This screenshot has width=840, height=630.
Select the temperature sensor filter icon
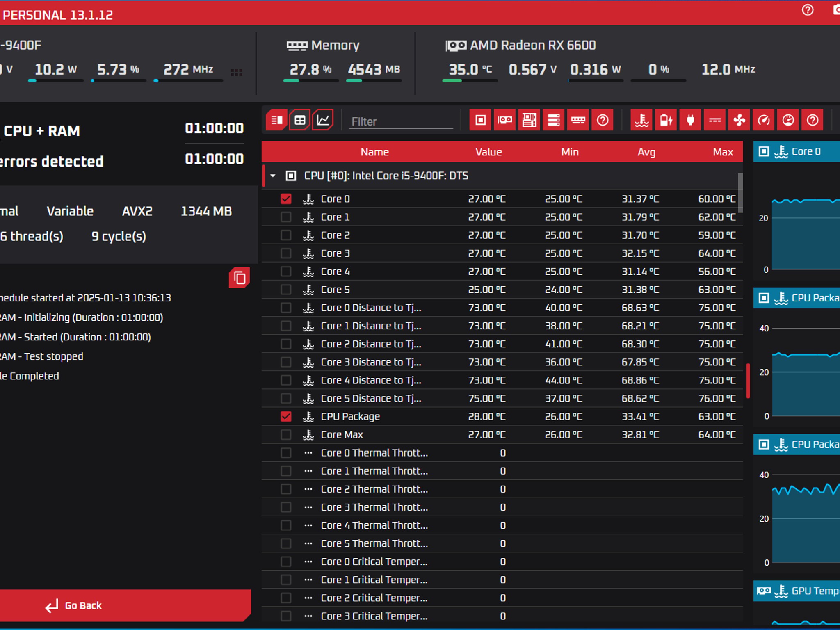click(641, 120)
